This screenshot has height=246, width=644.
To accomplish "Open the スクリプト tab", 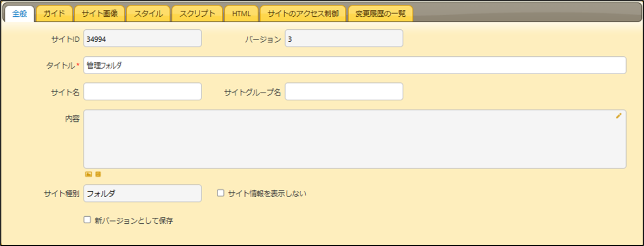I will coord(197,14).
